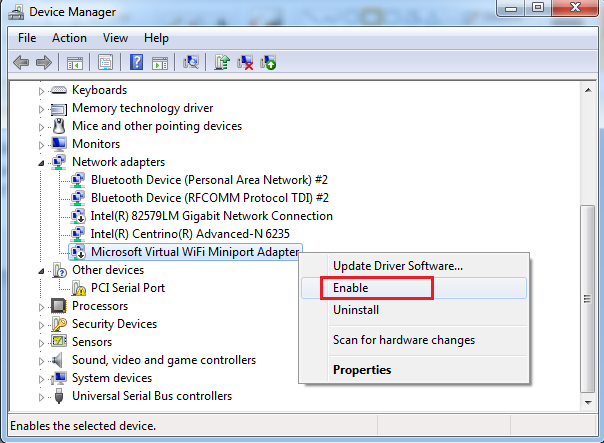The height and width of the screenshot is (443, 604).
Task: Click the Forward arrow toolbar icon
Action: click(x=44, y=62)
